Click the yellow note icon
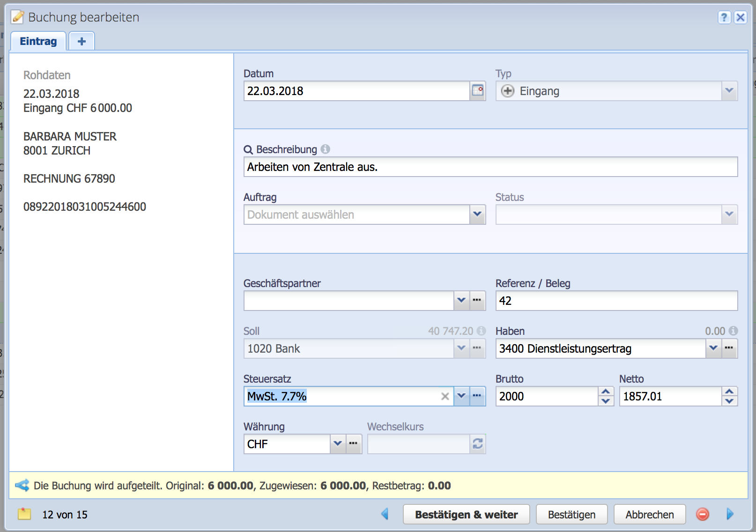 point(24,514)
